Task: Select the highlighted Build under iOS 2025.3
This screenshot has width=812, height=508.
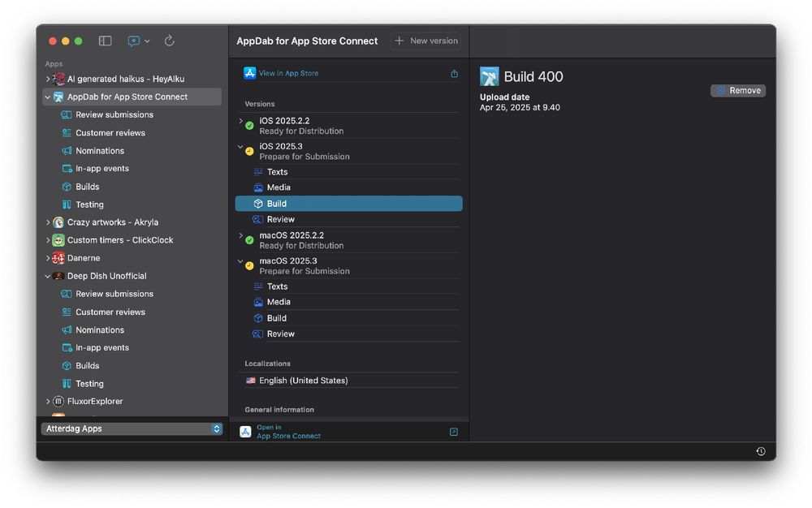Action: click(348, 204)
